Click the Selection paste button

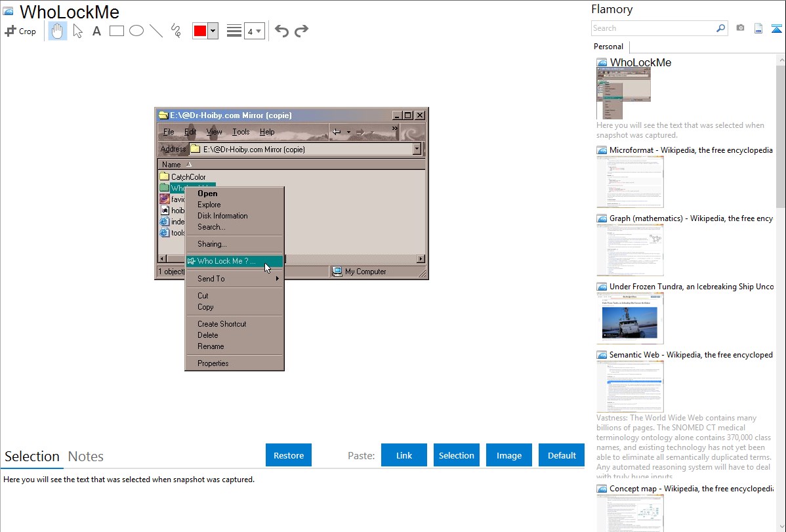click(456, 455)
